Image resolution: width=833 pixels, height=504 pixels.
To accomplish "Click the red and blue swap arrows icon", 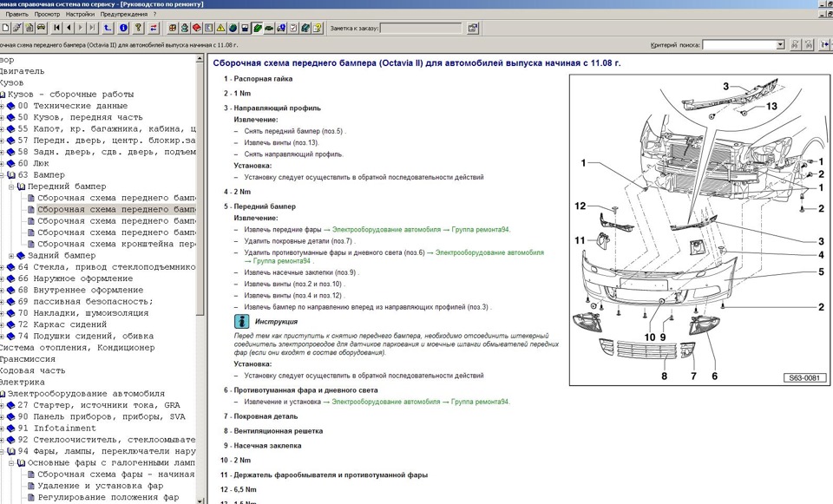I will 154,28.
